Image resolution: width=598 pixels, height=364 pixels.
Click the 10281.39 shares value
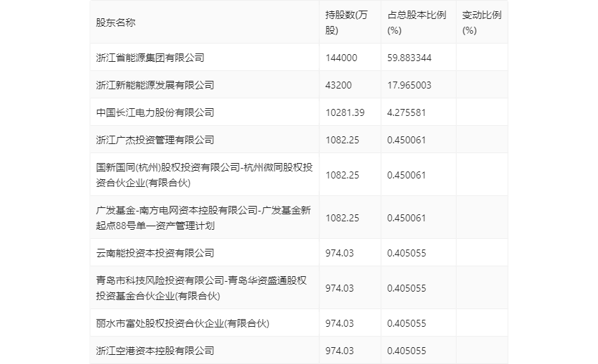point(345,112)
